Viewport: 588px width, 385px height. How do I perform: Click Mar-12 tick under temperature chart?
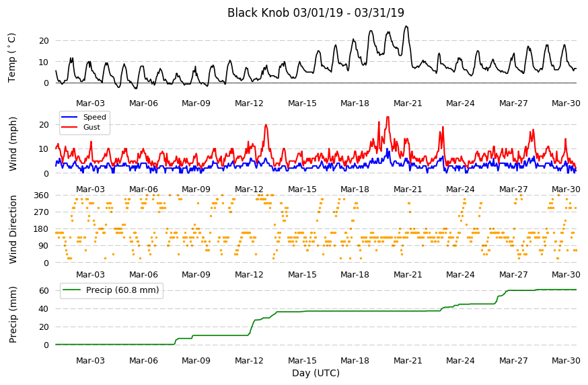click(x=249, y=103)
